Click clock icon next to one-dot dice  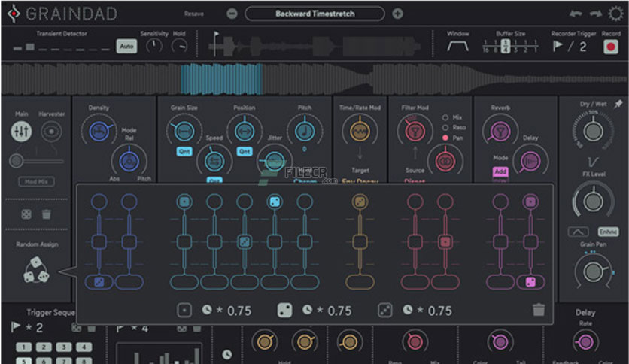[x=207, y=310]
